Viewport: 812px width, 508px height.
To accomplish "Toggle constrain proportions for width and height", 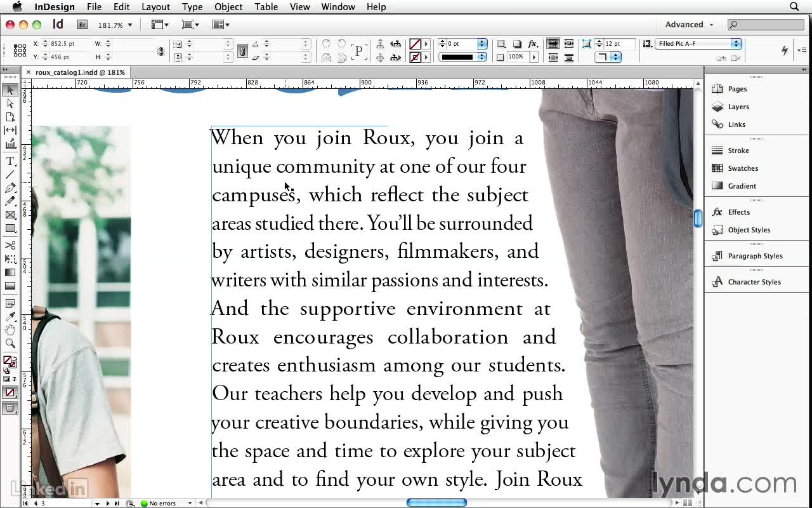I will click(161, 51).
